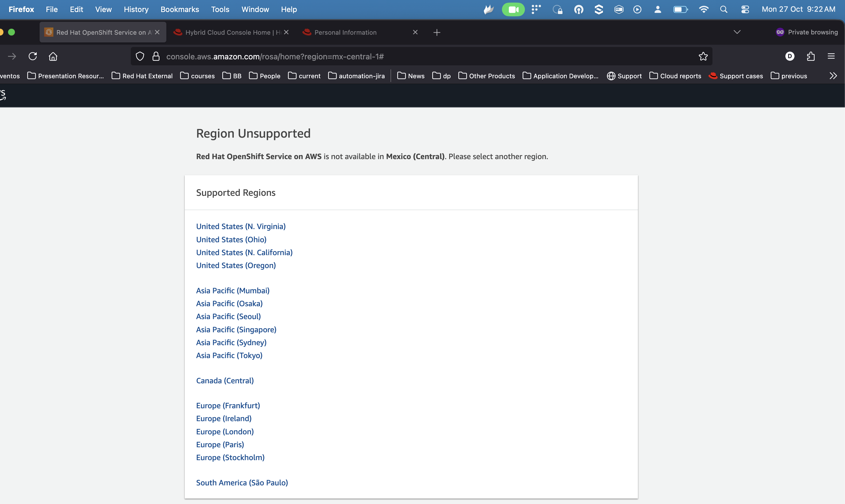Screen dimensions: 845x504
Task: Click the macOS Spotlight search icon
Action: point(724,9)
